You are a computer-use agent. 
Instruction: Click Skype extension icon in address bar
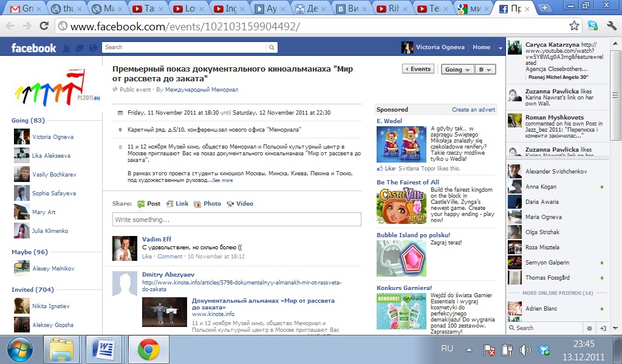click(593, 26)
